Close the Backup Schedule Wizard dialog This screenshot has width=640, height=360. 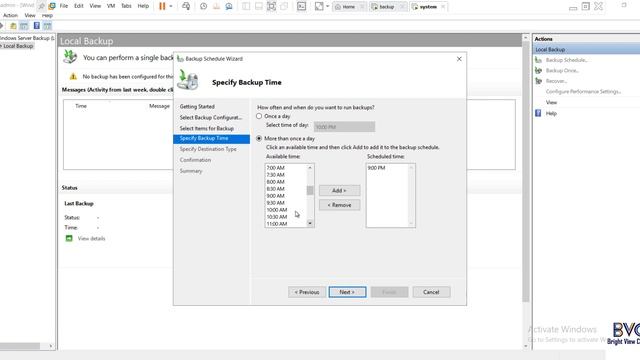click(x=459, y=59)
